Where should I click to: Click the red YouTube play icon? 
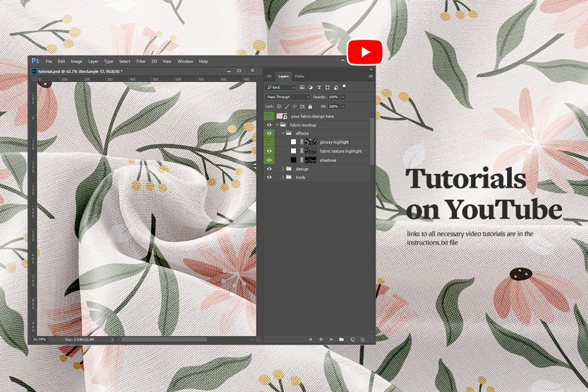tap(365, 52)
